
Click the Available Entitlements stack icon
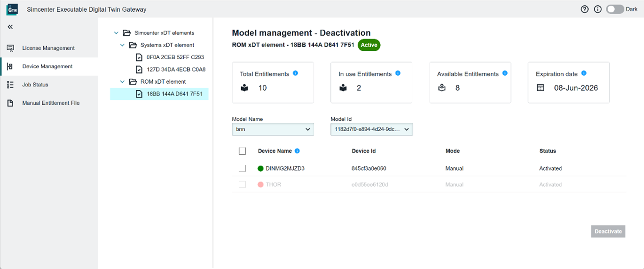(441, 88)
